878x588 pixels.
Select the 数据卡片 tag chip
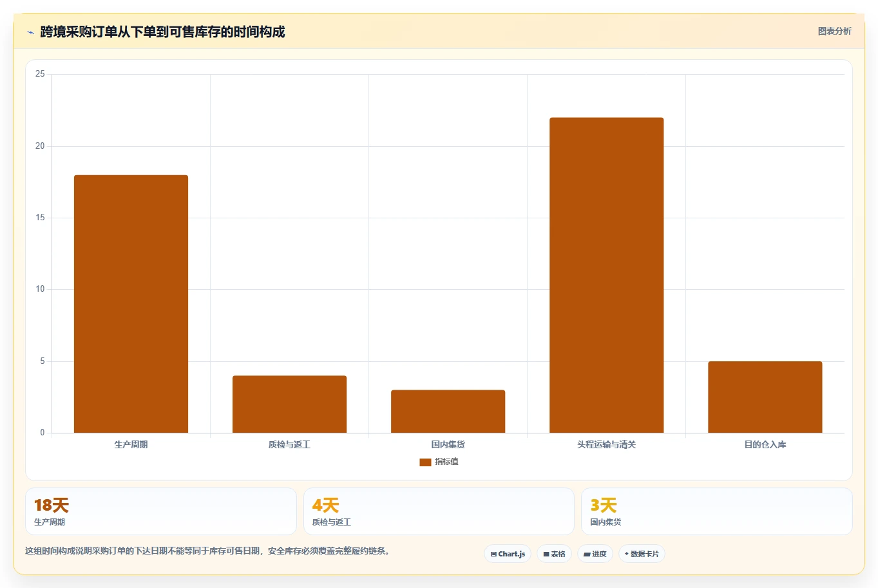click(x=642, y=554)
